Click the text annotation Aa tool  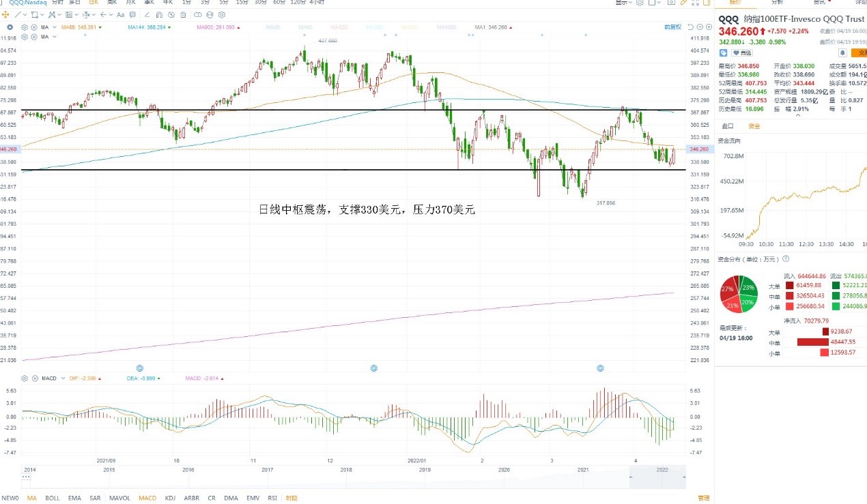121,15
